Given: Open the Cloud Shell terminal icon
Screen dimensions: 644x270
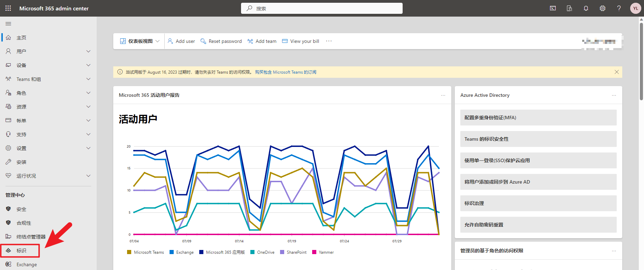Looking at the screenshot, I should [x=553, y=8].
